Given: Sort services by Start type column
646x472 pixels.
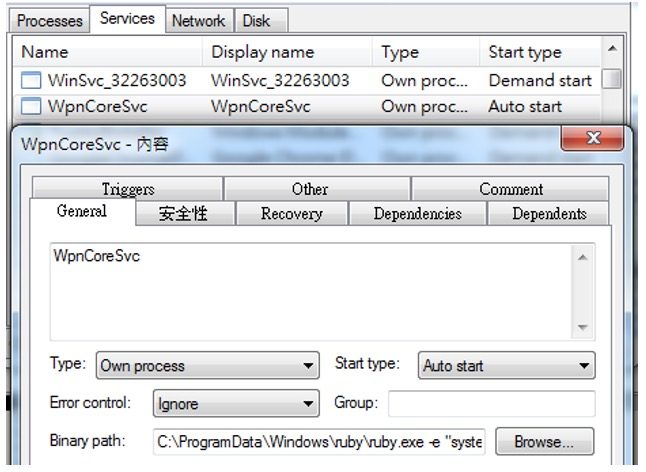Looking at the screenshot, I should click(x=525, y=52).
